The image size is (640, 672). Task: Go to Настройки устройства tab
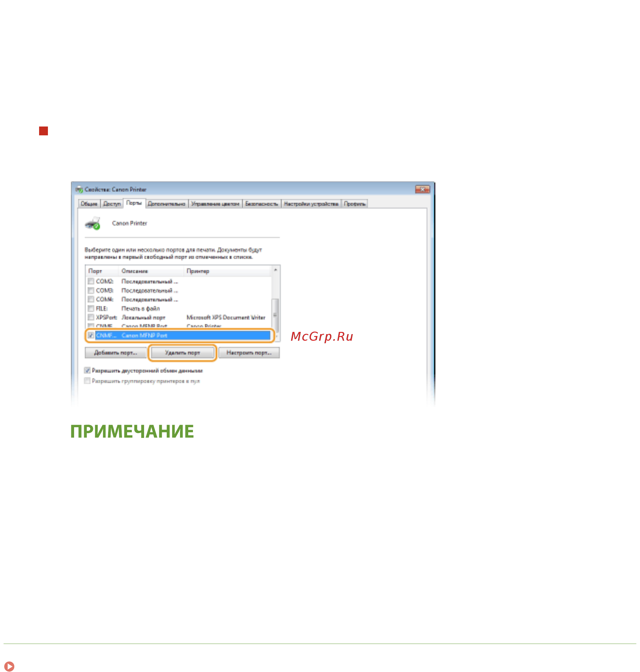(x=311, y=204)
